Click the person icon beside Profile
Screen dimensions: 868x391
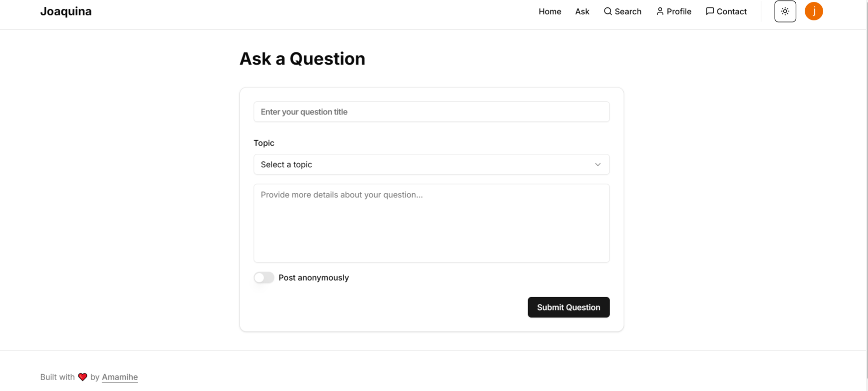pos(660,11)
